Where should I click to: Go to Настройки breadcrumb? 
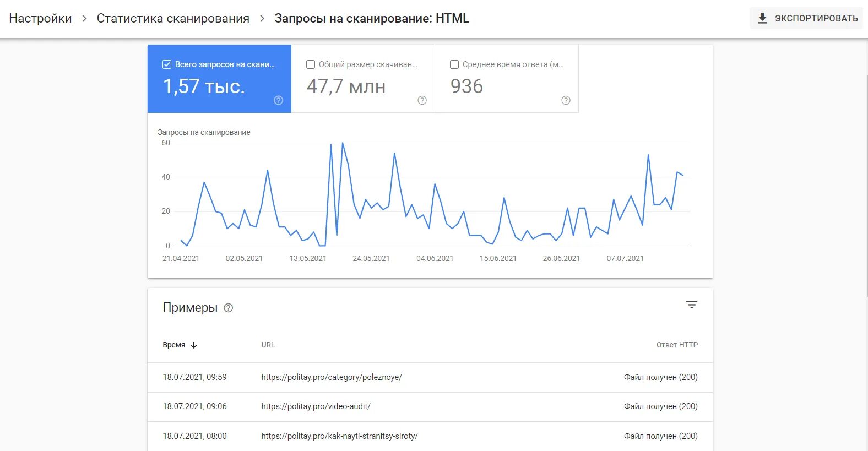(x=40, y=18)
